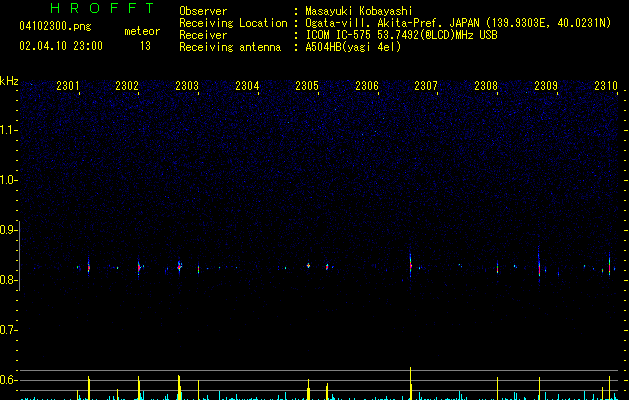629x400 pixels.
Task: Click the date stamp 02.04.10 23:00
Action: (61, 46)
